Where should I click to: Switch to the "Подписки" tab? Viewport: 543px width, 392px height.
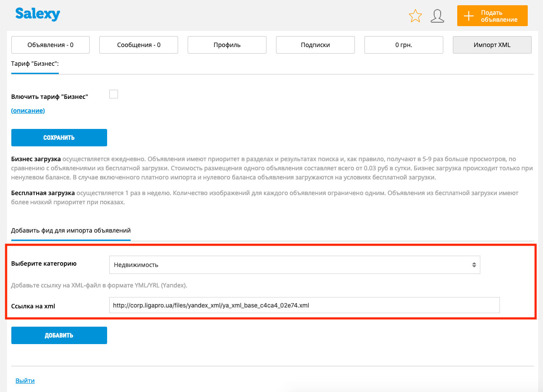pos(315,45)
